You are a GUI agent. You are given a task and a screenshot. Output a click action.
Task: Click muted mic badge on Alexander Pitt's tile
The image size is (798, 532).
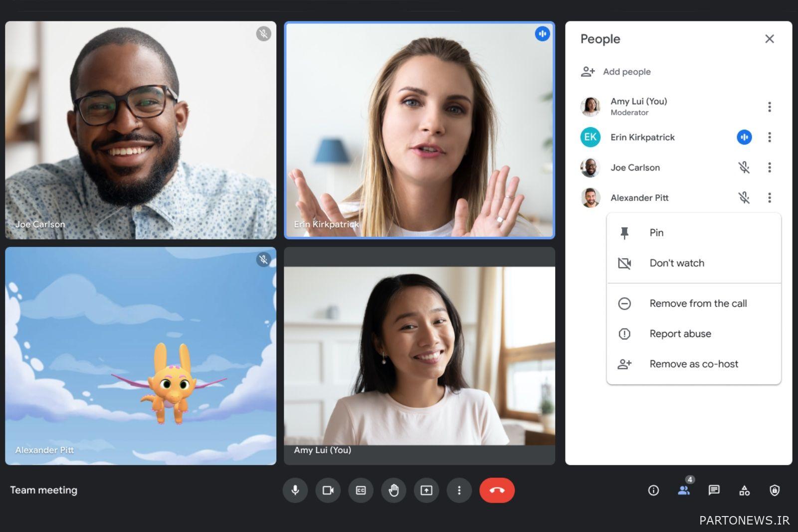(x=264, y=260)
